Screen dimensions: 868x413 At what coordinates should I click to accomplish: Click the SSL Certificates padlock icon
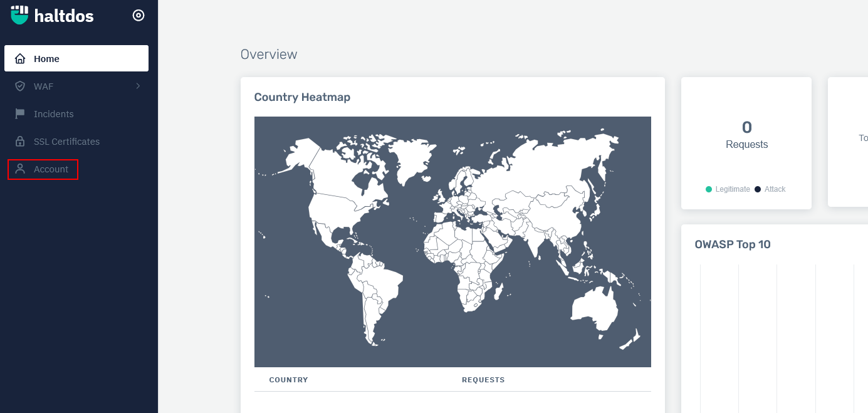click(20, 142)
